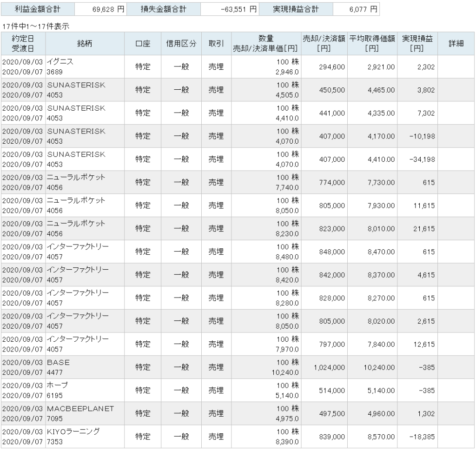Click the 実現損益合計 label
The height and width of the screenshot is (451, 476).
click(x=296, y=9)
